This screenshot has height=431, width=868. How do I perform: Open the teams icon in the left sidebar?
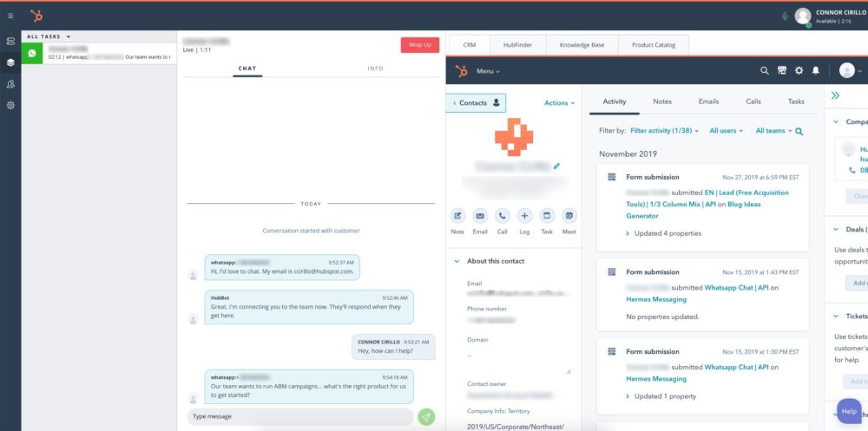(x=10, y=84)
